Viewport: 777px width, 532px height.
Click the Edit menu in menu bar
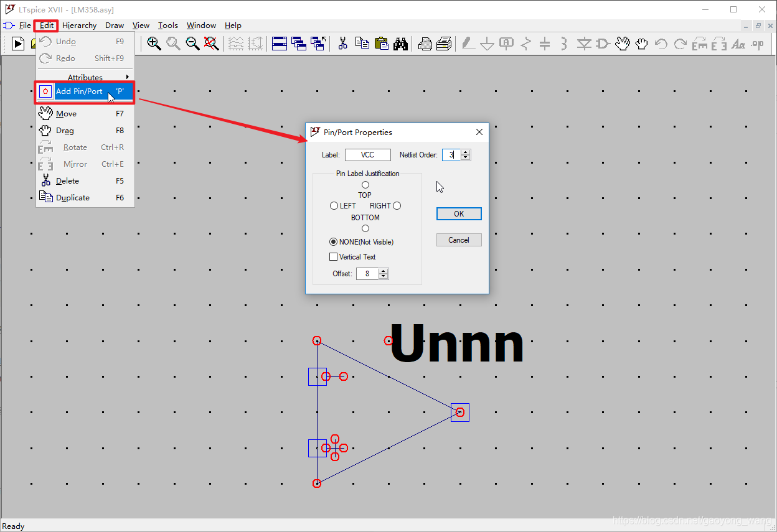[46, 26]
